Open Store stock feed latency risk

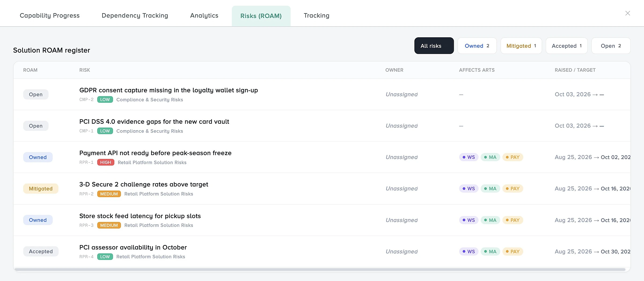140,216
